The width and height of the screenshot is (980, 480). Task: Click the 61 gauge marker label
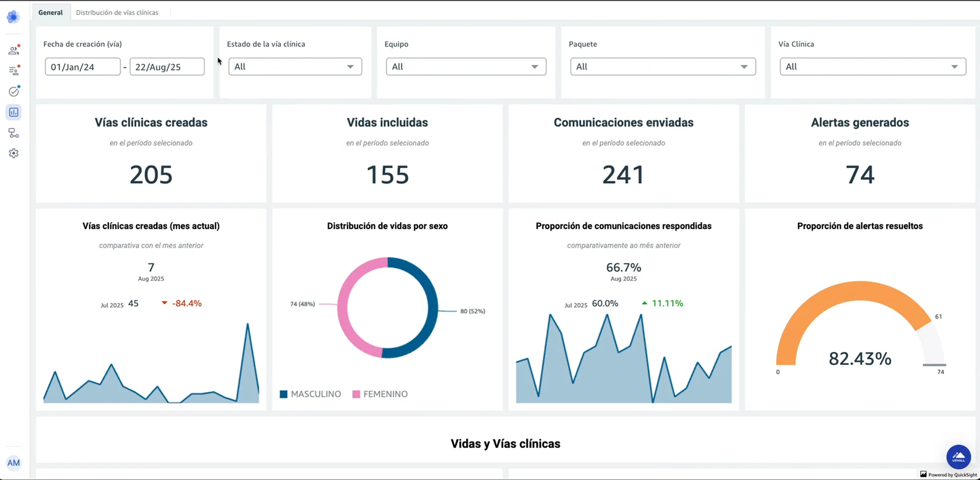click(938, 317)
